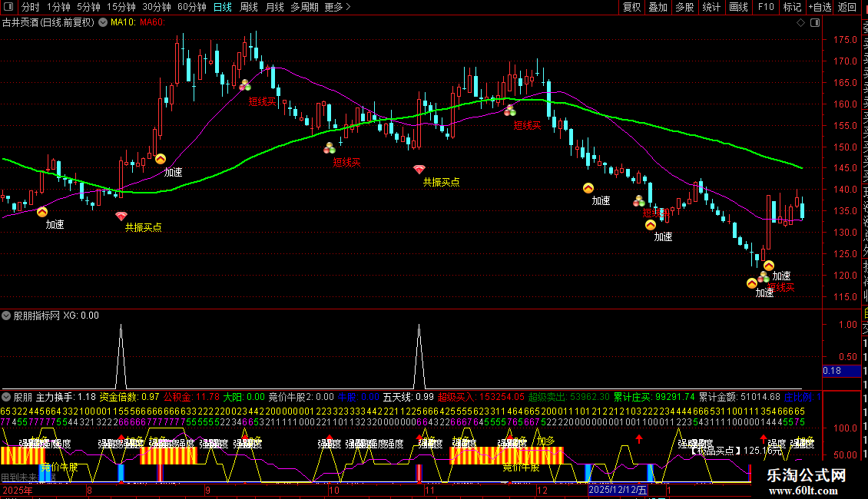Click the MA10 label
868x499 pixels.
click(x=123, y=23)
